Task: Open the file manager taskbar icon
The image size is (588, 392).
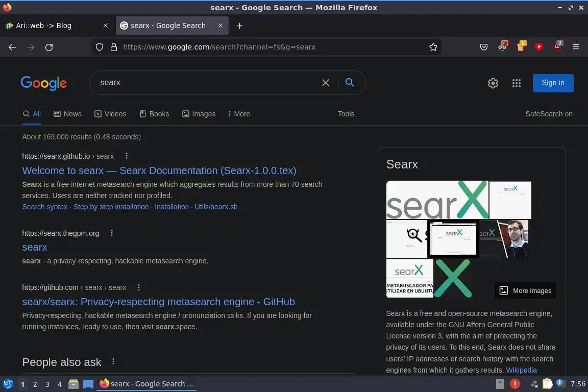Action: pos(73,384)
